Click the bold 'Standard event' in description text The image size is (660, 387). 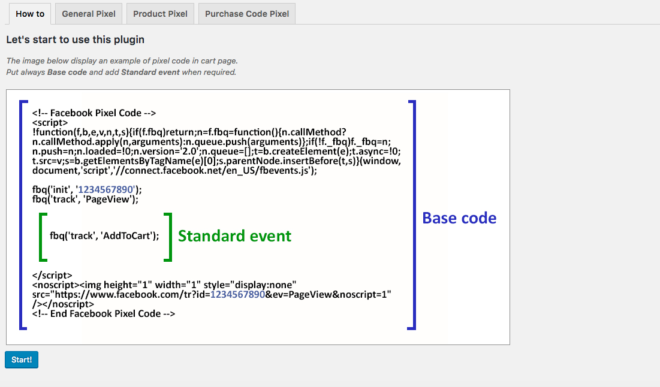coord(150,72)
